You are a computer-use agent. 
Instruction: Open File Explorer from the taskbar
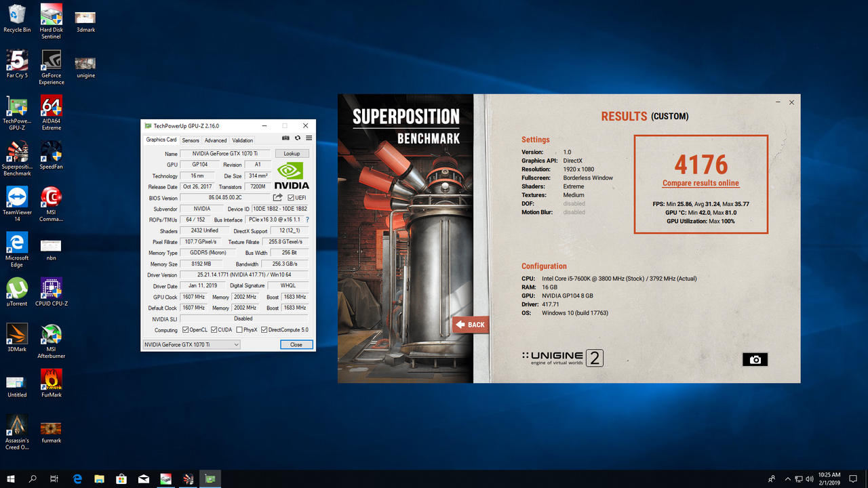coord(100,479)
